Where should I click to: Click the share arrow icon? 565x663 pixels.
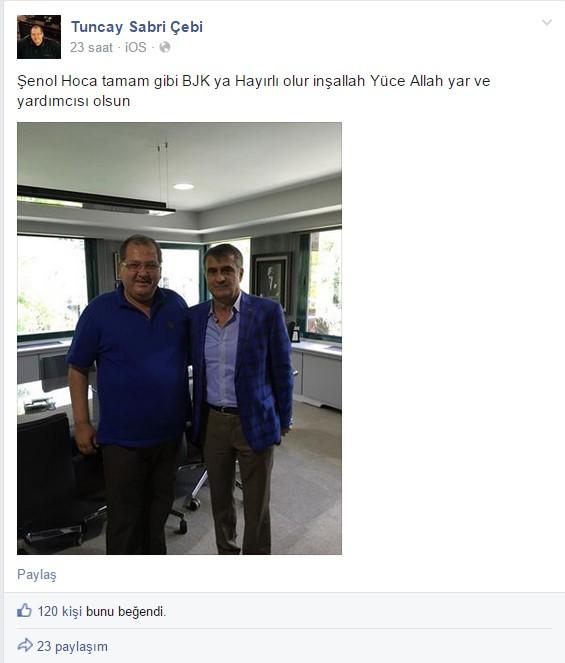point(25,645)
